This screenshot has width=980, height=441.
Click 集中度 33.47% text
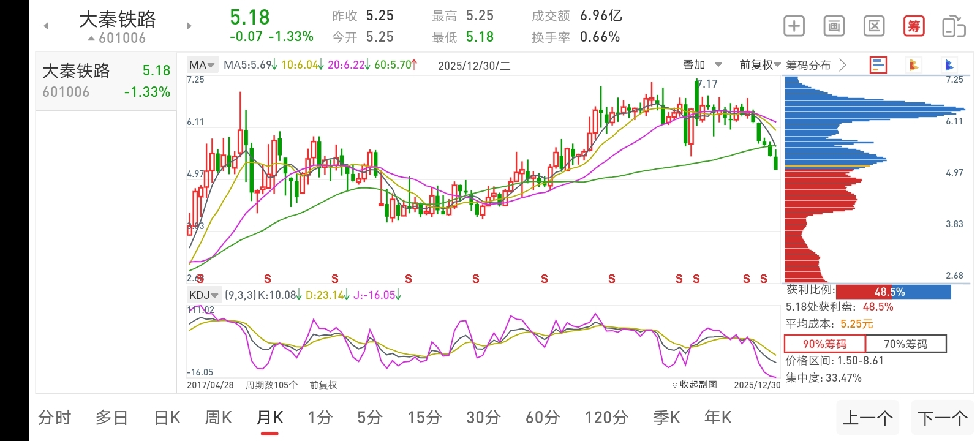(824, 378)
